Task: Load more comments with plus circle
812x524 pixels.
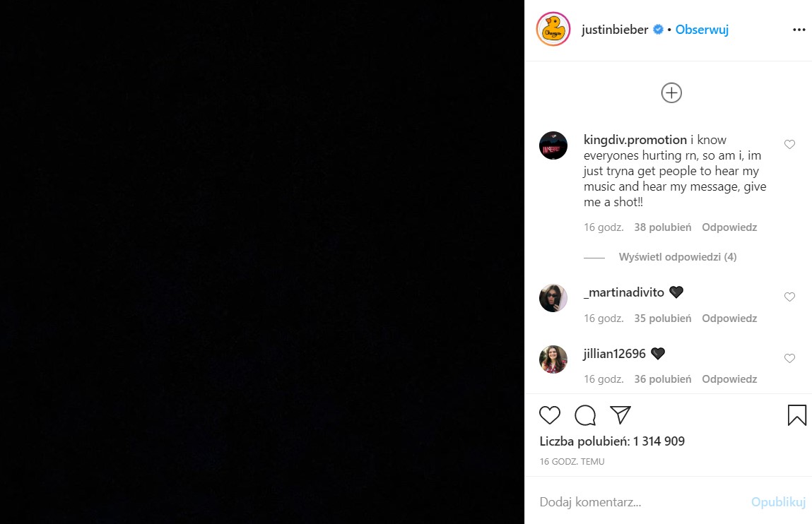Action: (x=671, y=93)
